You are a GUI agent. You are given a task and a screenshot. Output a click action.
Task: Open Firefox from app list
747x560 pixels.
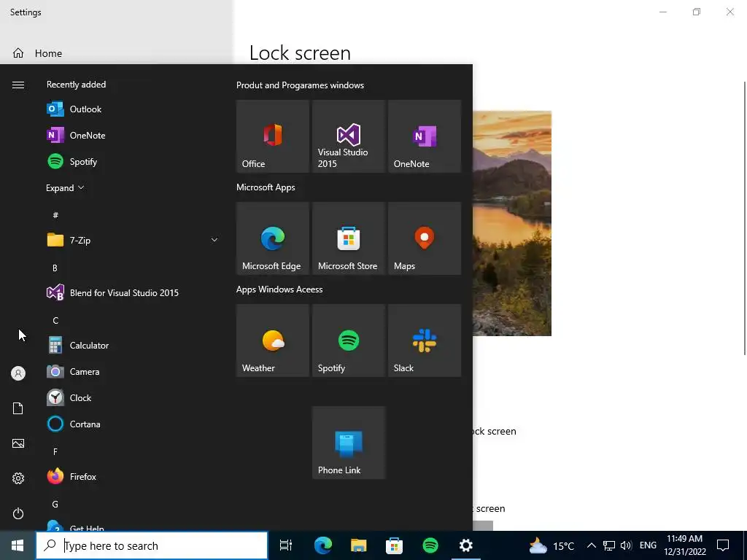(x=133, y=476)
